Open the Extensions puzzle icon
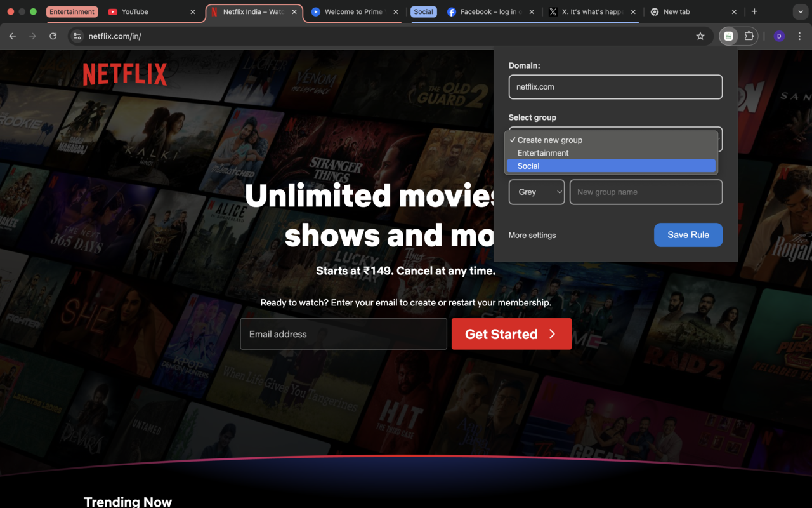This screenshot has width=812, height=508. (749, 36)
